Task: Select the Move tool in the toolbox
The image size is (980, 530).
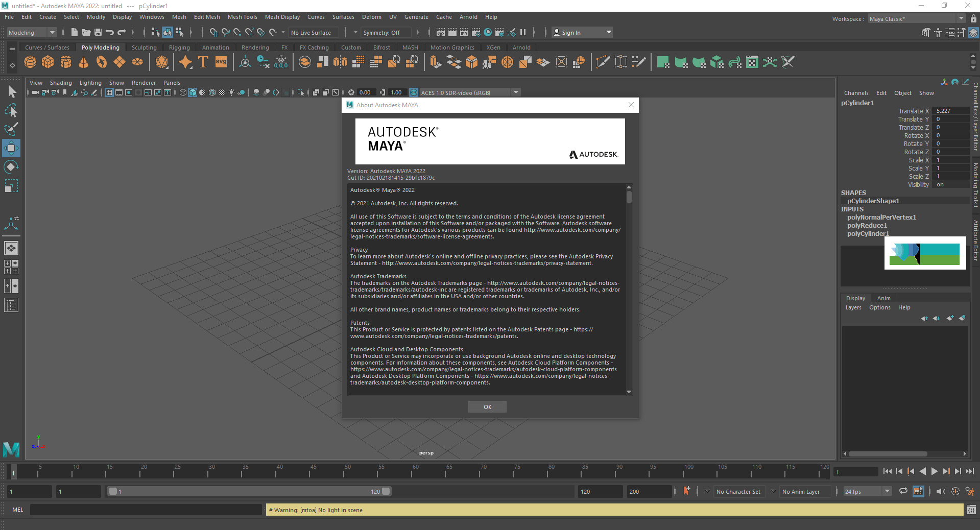Action: click(11, 148)
